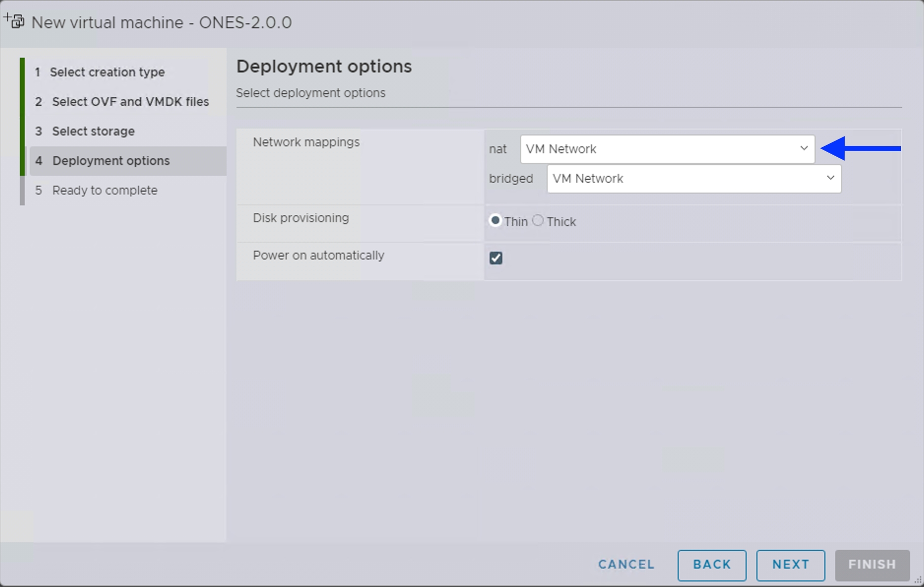Click the Network mappings row label
924x587 pixels.
pos(306,142)
